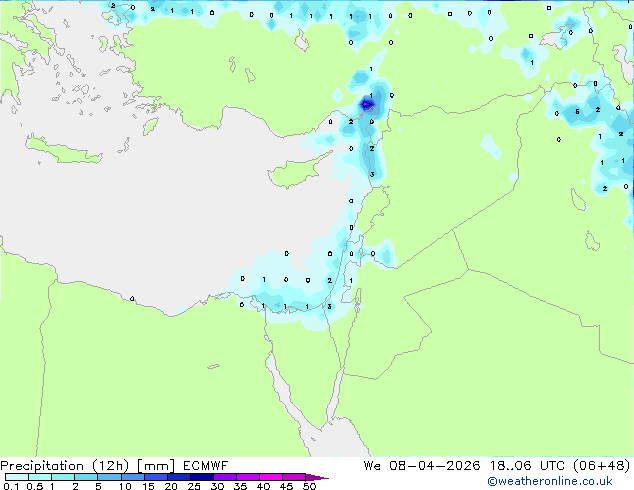
Task: Click the date '08-04-2026' in the caption
Action: (x=434, y=465)
